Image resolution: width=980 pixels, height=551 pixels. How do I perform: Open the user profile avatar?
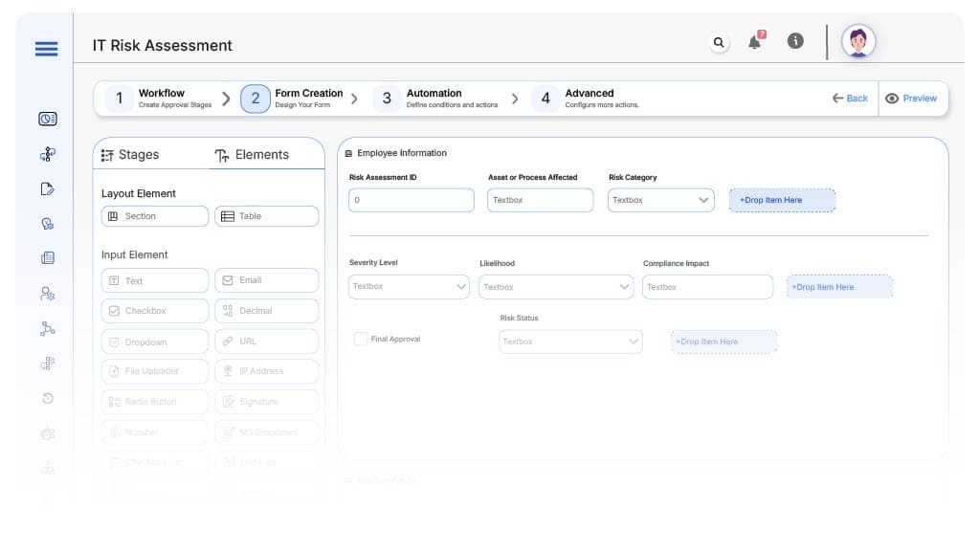click(858, 42)
